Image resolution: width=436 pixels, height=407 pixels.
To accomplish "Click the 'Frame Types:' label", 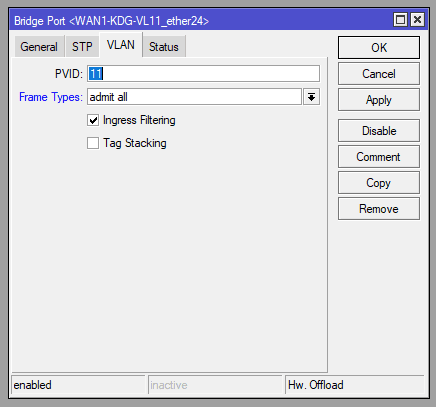I will (x=51, y=97).
